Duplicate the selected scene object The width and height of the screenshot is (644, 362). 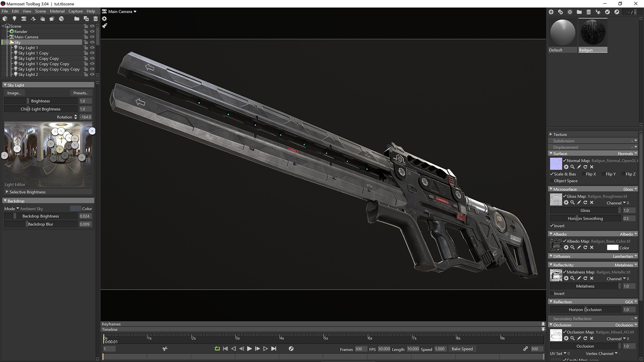coord(86,19)
